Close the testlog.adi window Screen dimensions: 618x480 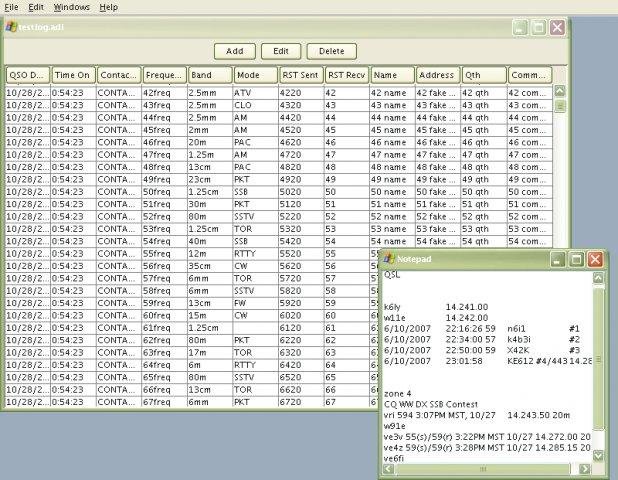557,27
